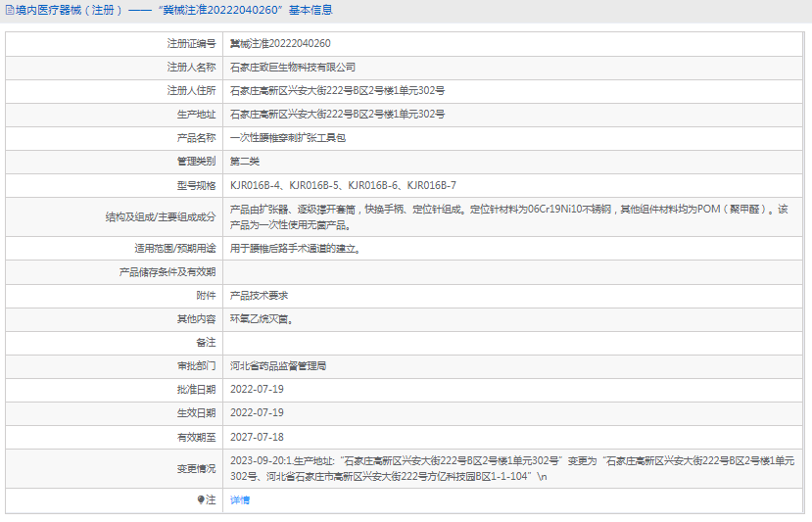Click the 适用范围/预期用途 label
The width and height of the screenshot is (812, 522).
(x=175, y=249)
